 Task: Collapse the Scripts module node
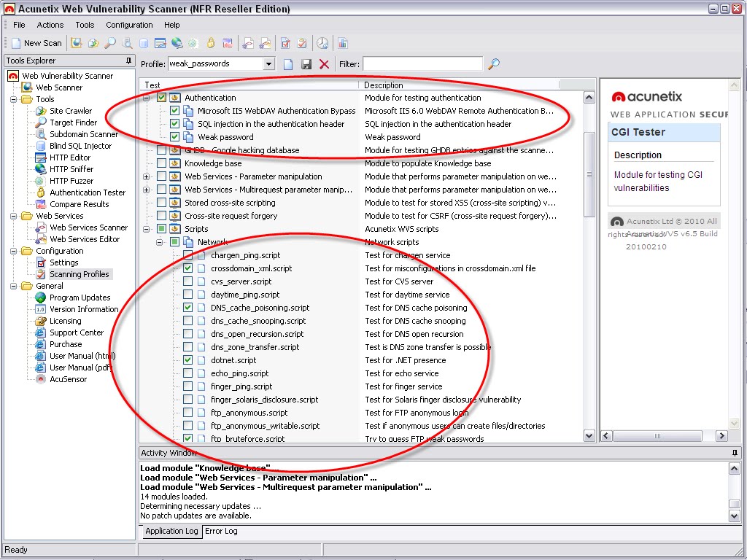[x=146, y=229]
